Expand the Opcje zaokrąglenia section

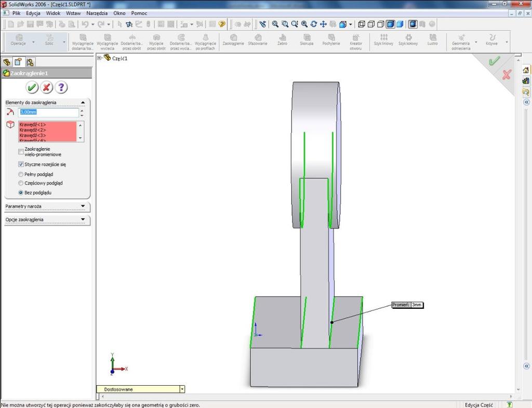click(83, 220)
